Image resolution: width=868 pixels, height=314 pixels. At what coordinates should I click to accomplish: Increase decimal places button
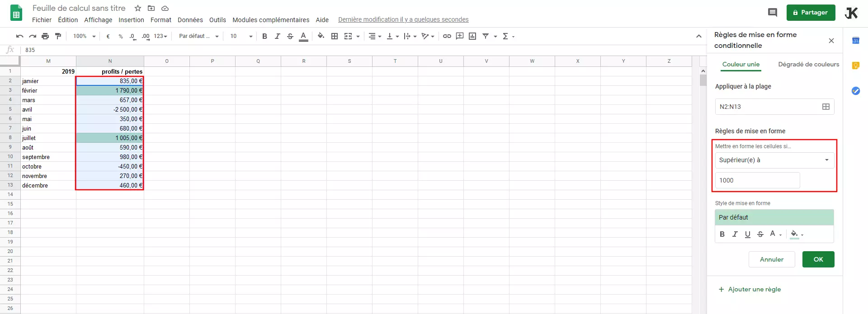[x=146, y=36]
